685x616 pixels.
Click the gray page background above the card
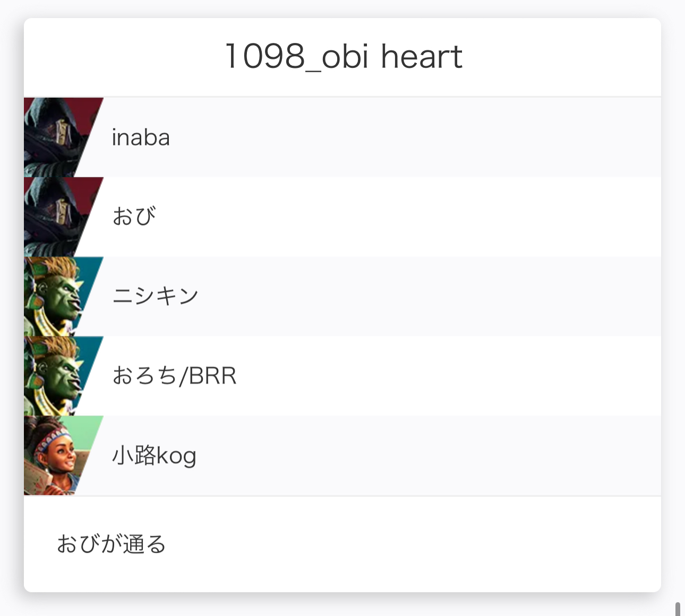tap(343, 8)
